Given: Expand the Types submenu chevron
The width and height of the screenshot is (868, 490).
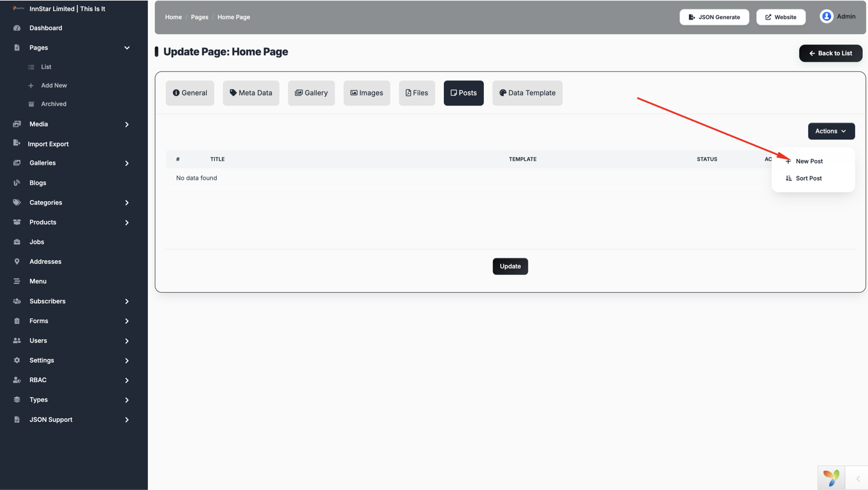Looking at the screenshot, I should (x=127, y=400).
